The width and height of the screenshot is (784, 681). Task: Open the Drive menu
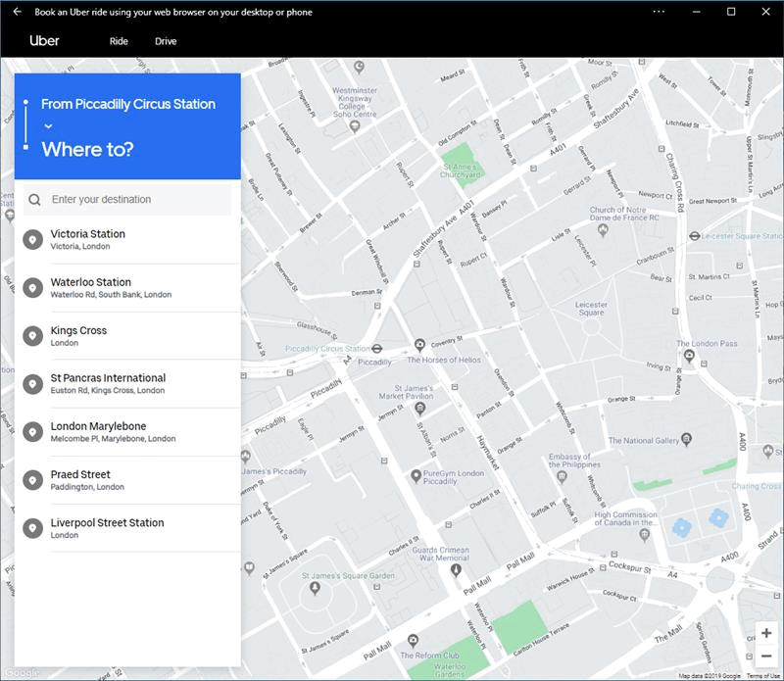pos(166,41)
